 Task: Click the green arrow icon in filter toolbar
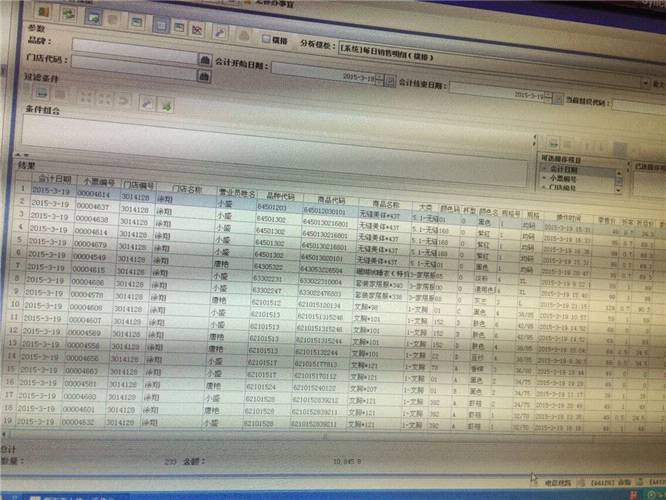coord(167,102)
